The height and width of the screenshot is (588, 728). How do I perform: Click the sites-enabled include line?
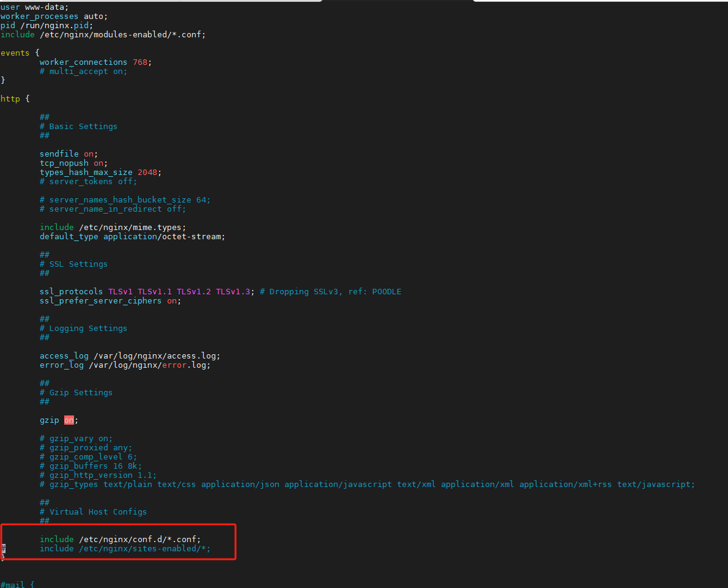pyautogui.click(x=125, y=548)
